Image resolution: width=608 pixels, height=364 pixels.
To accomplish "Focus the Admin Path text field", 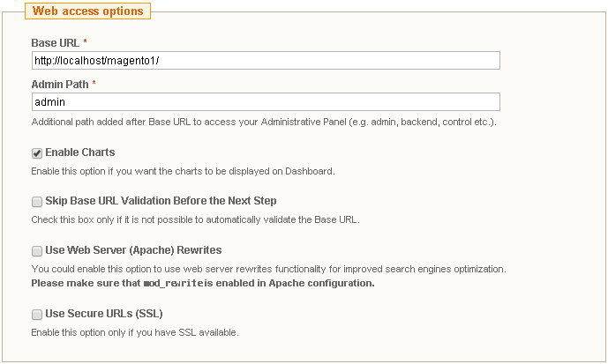I will pyautogui.click(x=266, y=102).
